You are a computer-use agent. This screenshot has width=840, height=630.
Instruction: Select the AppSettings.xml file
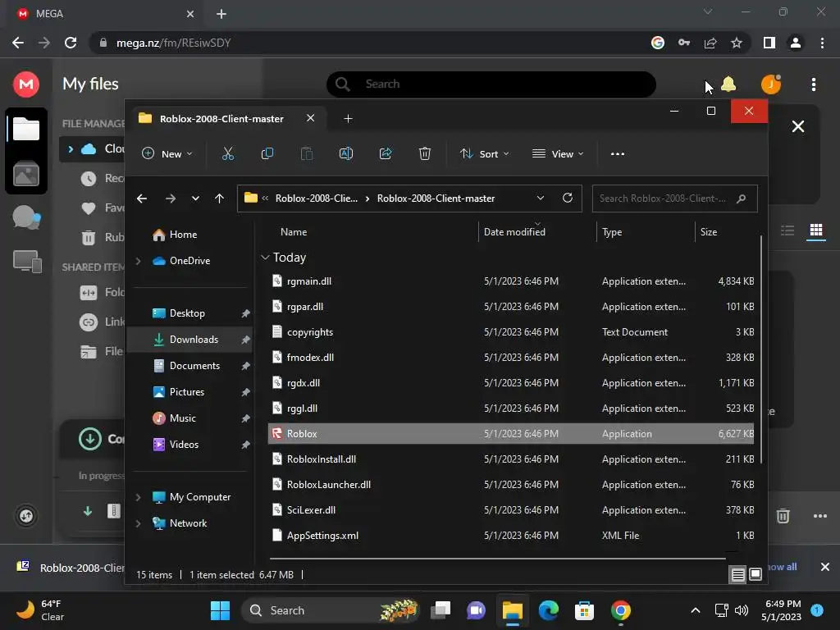pyautogui.click(x=510, y=536)
